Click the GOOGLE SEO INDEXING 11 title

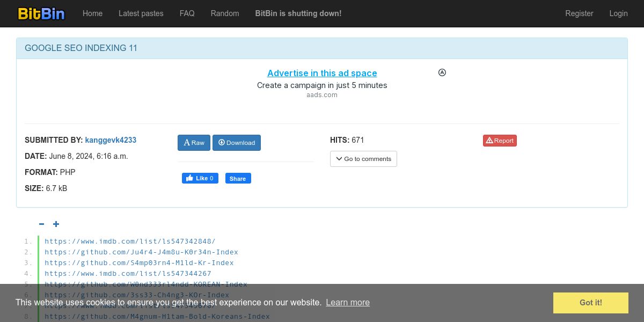[x=81, y=48]
